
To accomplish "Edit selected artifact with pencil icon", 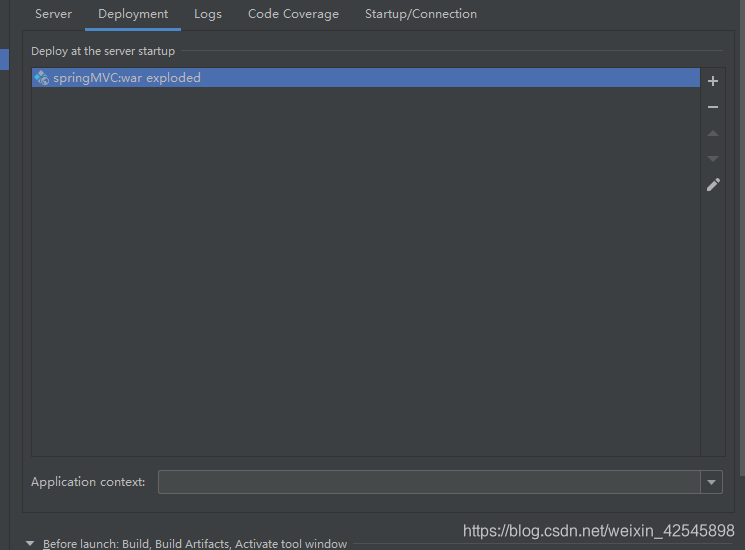I will click(x=713, y=185).
